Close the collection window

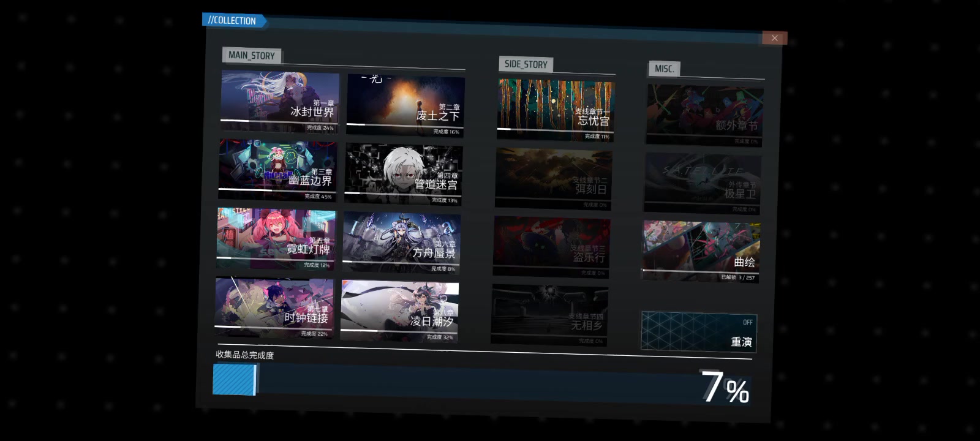pos(774,38)
